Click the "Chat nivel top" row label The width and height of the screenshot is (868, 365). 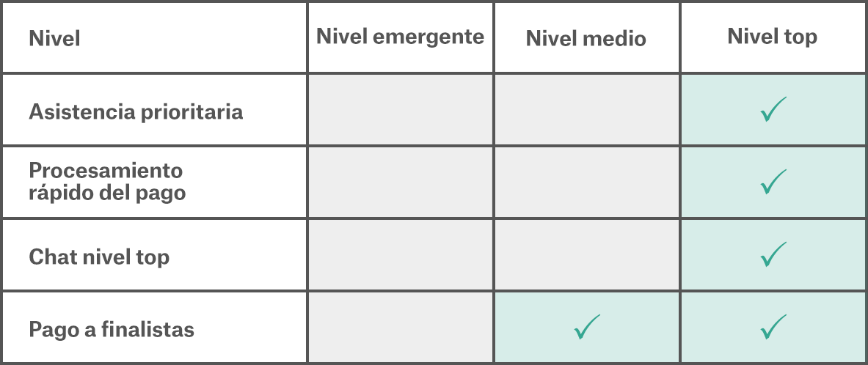[99, 257]
